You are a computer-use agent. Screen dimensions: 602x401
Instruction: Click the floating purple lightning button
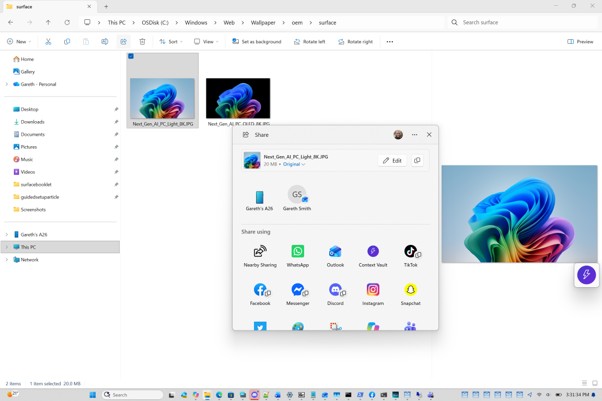pyautogui.click(x=586, y=275)
